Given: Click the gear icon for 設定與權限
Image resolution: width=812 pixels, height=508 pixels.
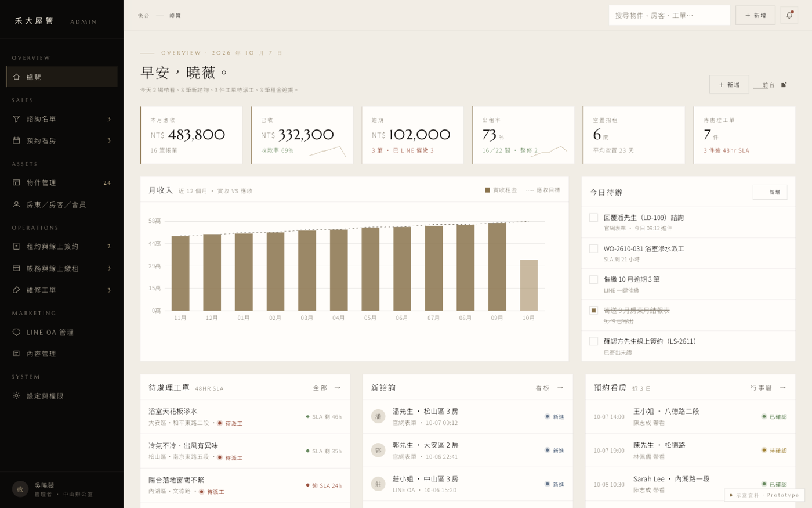Looking at the screenshot, I should [x=16, y=396].
